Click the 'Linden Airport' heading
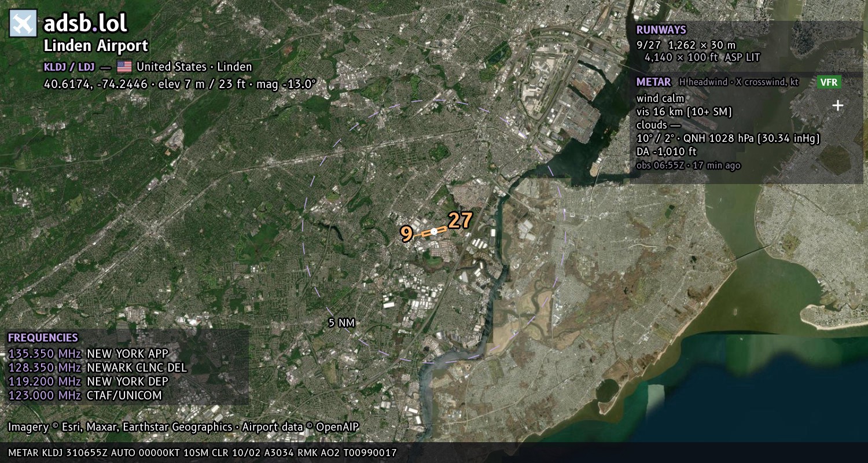This screenshot has width=868, height=463. click(96, 46)
